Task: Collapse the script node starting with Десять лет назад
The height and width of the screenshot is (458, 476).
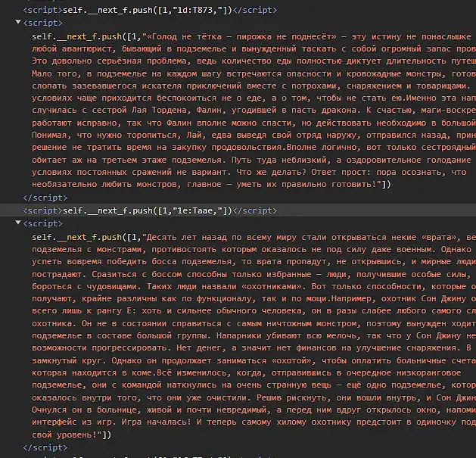Action: (18, 223)
